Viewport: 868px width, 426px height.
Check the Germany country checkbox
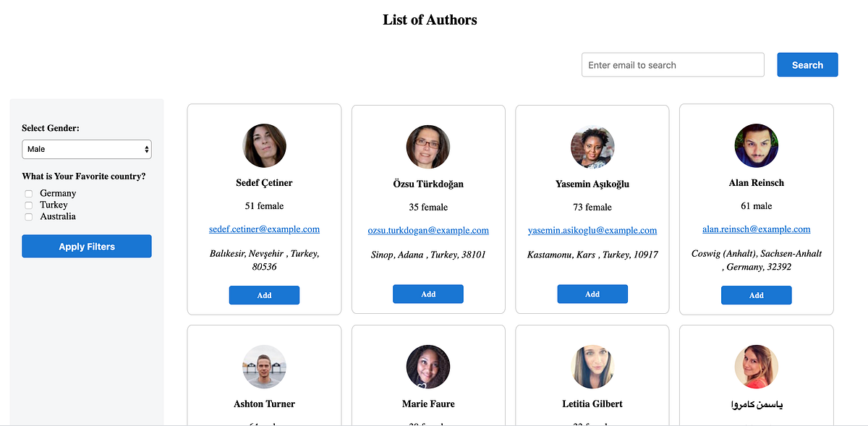point(29,194)
